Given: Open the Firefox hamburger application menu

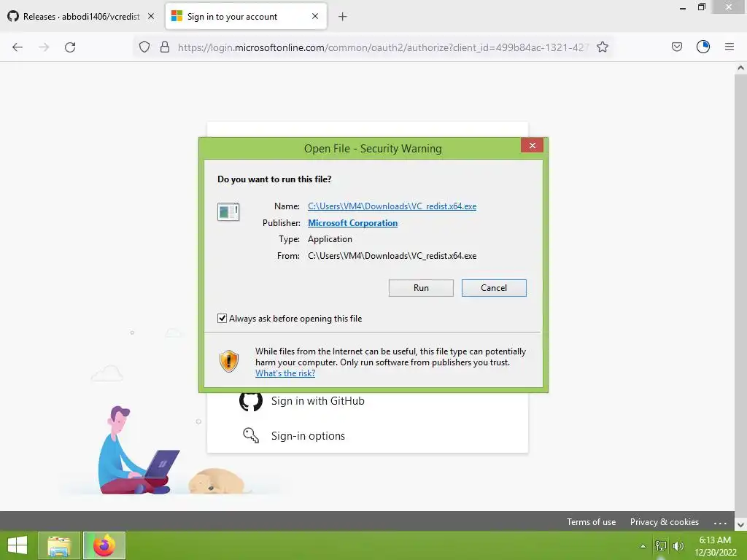Looking at the screenshot, I should 729,47.
